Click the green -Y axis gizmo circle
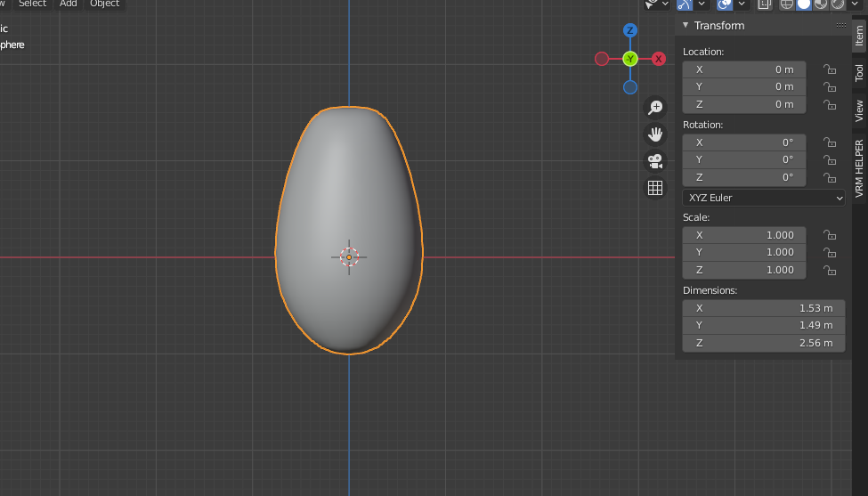 pyautogui.click(x=630, y=59)
